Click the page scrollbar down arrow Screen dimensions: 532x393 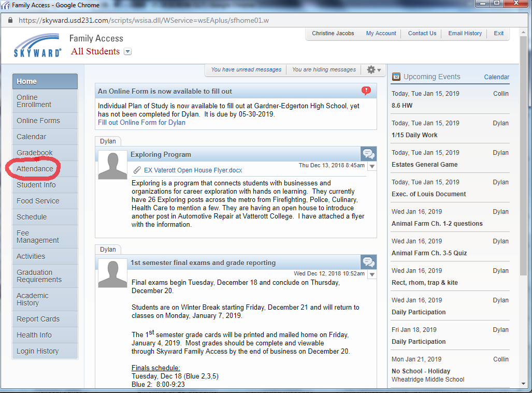click(523, 384)
